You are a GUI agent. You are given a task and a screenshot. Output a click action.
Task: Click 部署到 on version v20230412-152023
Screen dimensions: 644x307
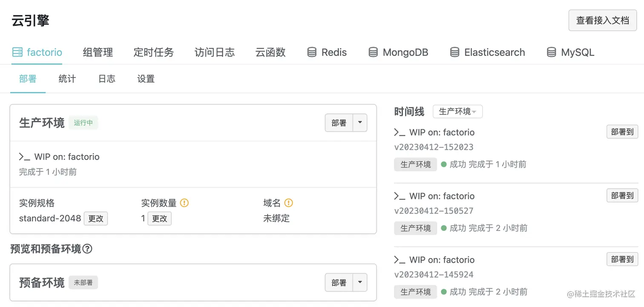[x=622, y=132]
